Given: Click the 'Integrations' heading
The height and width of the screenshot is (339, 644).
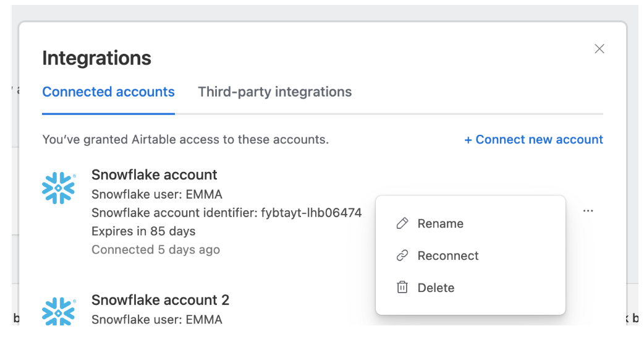Looking at the screenshot, I should click(x=96, y=58).
